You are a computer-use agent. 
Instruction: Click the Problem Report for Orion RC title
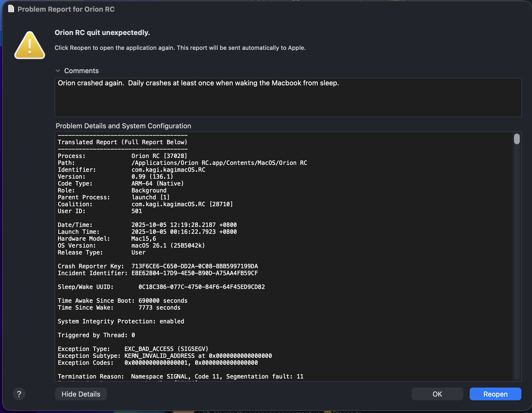[66, 9]
